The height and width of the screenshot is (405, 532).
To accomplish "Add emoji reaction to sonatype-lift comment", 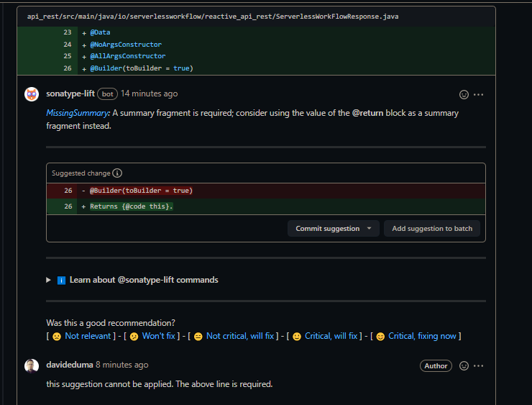I will pos(464,94).
